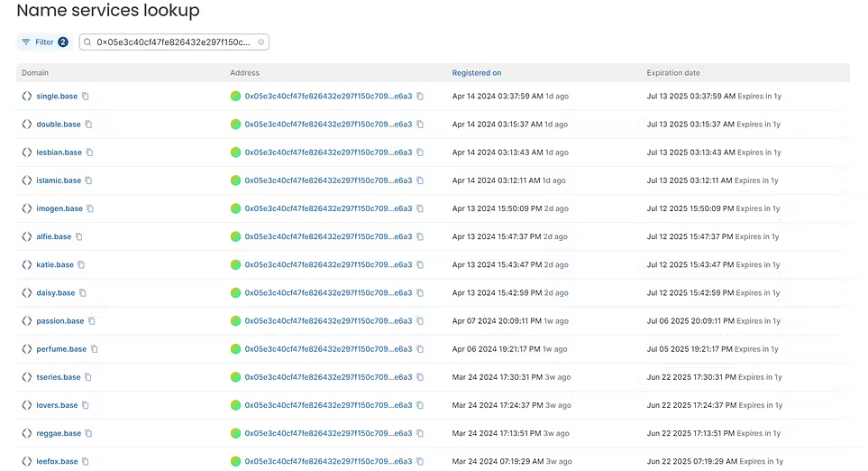The width and height of the screenshot is (868, 471).
Task: Copy address in double.base row
Action: (x=420, y=125)
